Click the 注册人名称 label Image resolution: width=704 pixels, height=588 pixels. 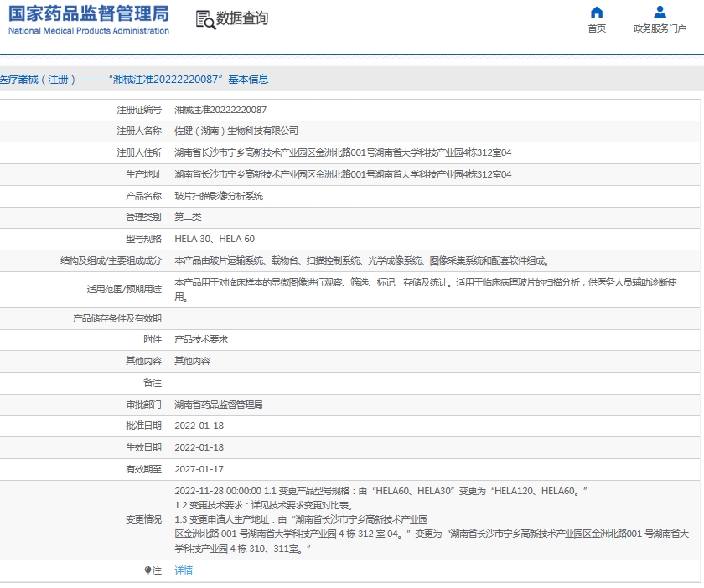pos(139,131)
